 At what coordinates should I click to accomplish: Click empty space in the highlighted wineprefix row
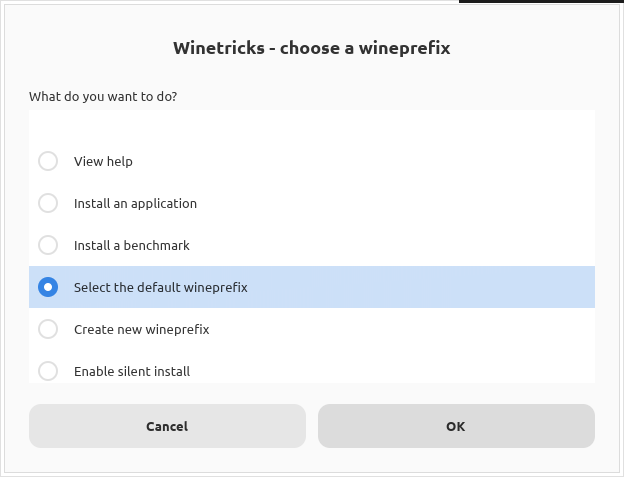coord(420,287)
